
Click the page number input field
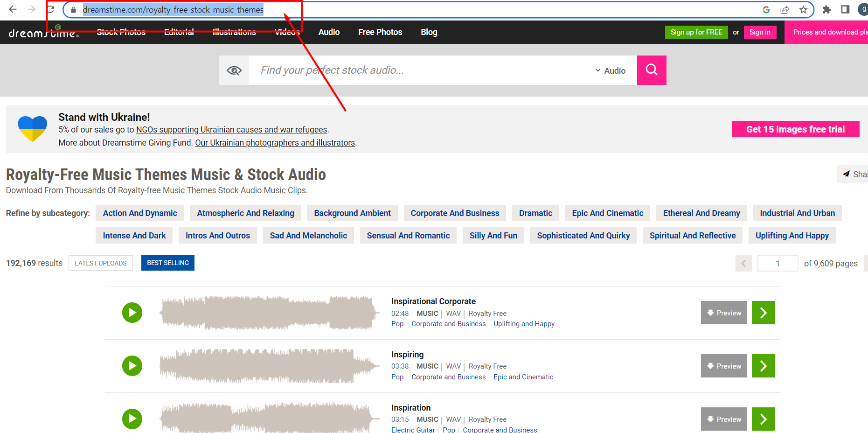point(778,264)
